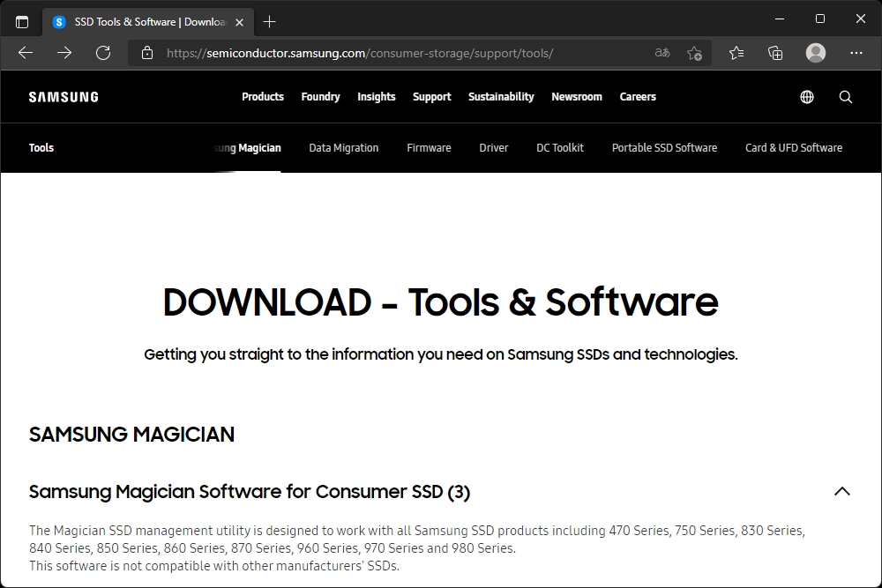Open browser Settings and more menu

[x=856, y=53]
